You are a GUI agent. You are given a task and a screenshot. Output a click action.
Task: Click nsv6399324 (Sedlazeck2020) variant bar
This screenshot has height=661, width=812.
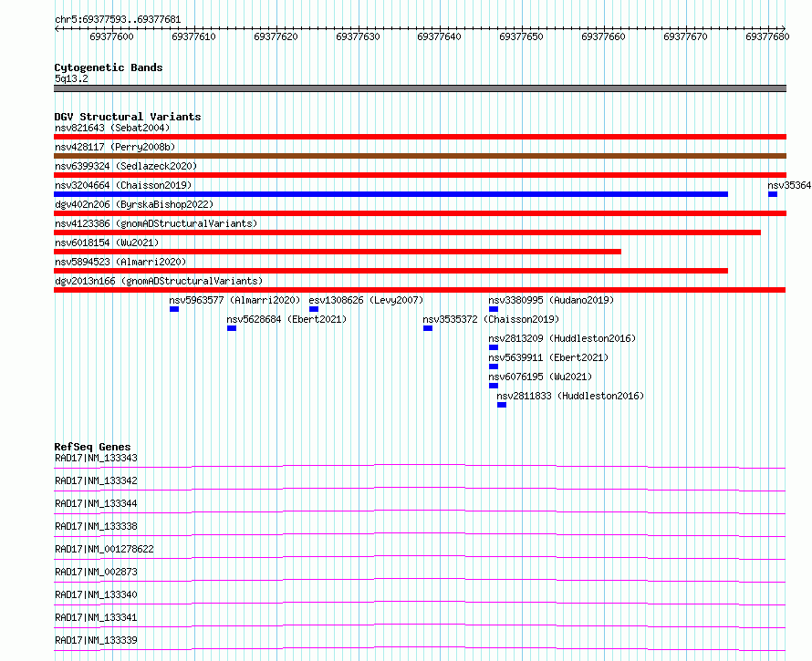point(420,175)
